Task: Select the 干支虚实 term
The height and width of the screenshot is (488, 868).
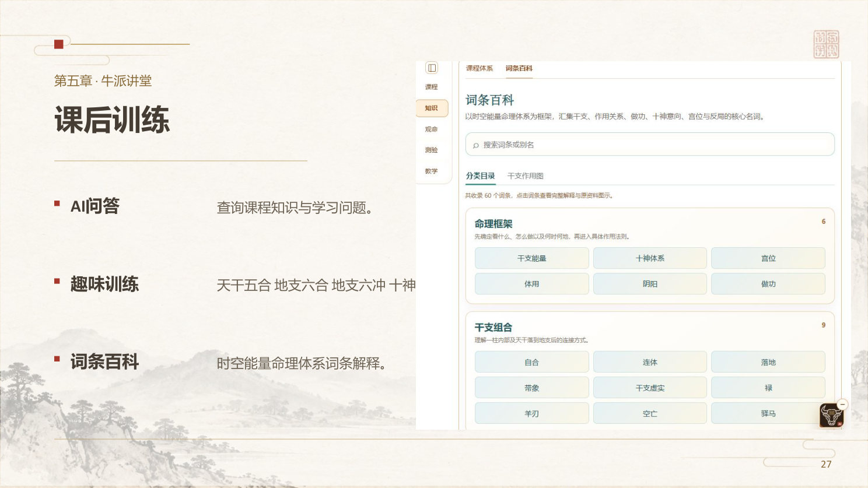Action: point(650,388)
